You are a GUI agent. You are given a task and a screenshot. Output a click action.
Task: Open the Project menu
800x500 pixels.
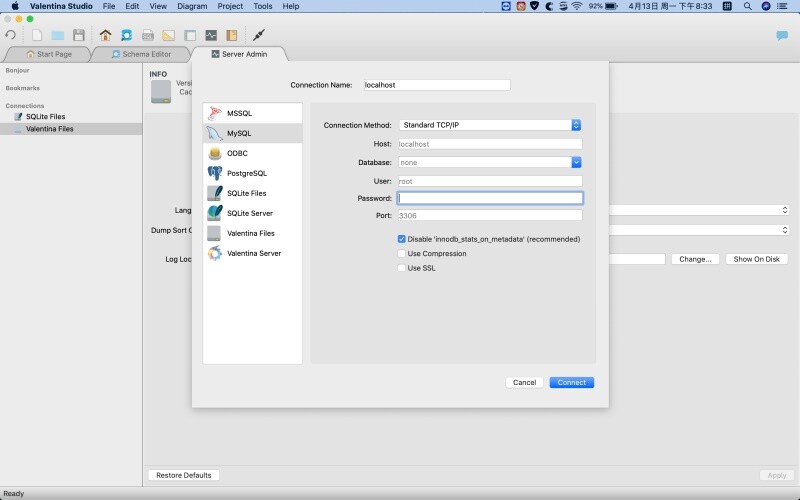coord(230,6)
